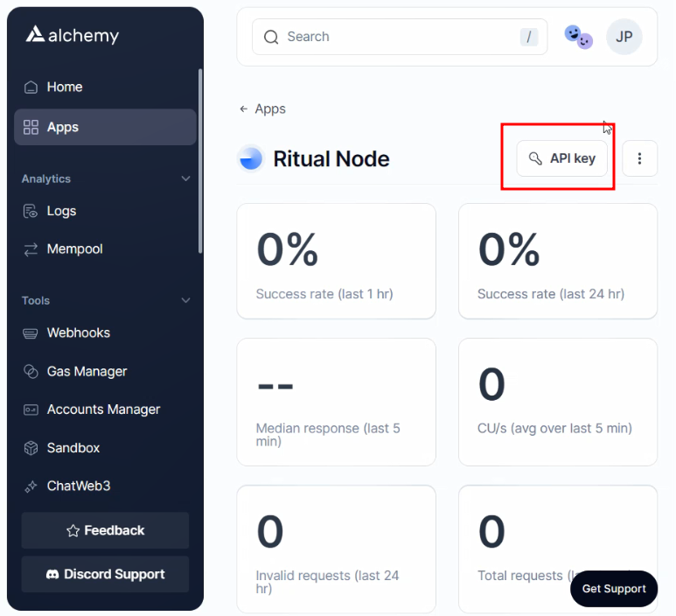
Task: Open Mempool in the sidebar
Action: 105,248
